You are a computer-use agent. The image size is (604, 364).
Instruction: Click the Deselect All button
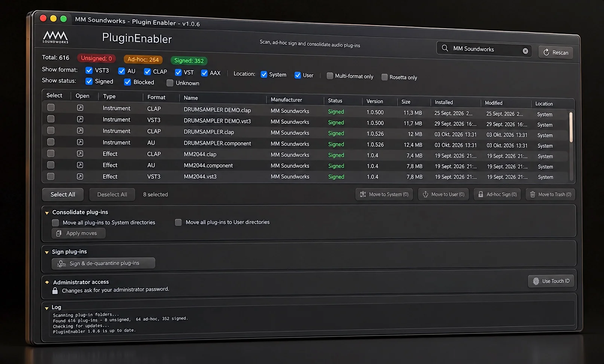(112, 194)
